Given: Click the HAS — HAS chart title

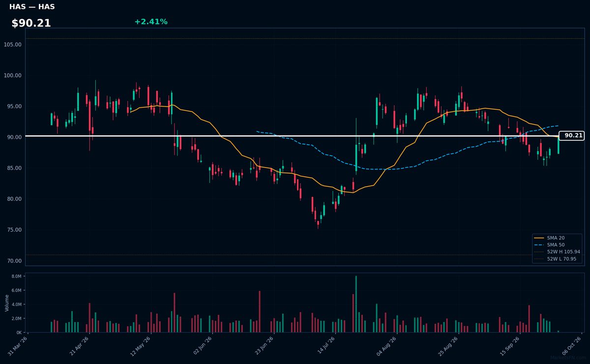Looking at the screenshot, I should [x=32, y=7].
